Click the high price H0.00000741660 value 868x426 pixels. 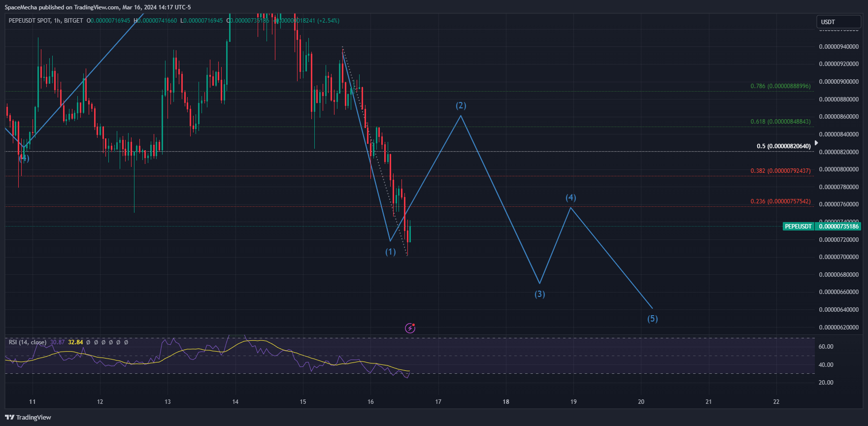155,21
